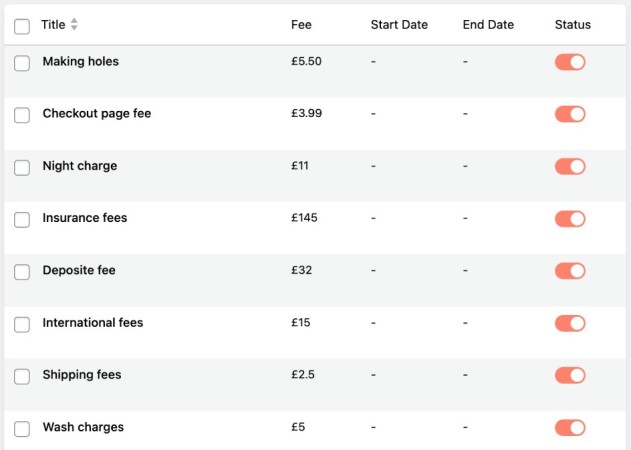This screenshot has width=631, height=450.
Task: Check the Checkout page fee row
Action: tap(22, 115)
